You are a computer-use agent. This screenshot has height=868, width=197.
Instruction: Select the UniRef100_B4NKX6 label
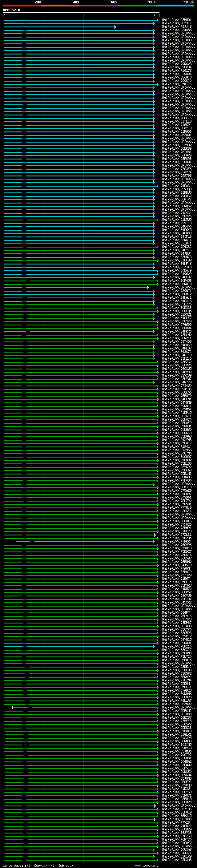click(176, 332)
